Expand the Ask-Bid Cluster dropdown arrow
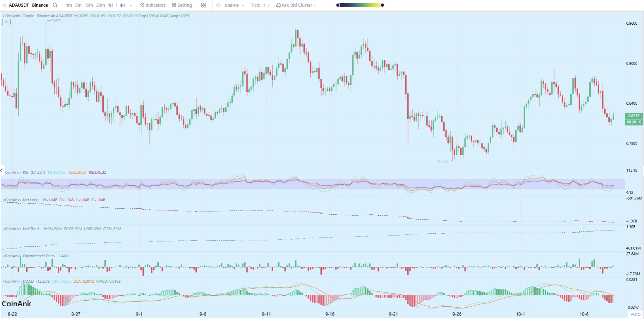 tap(315, 5)
